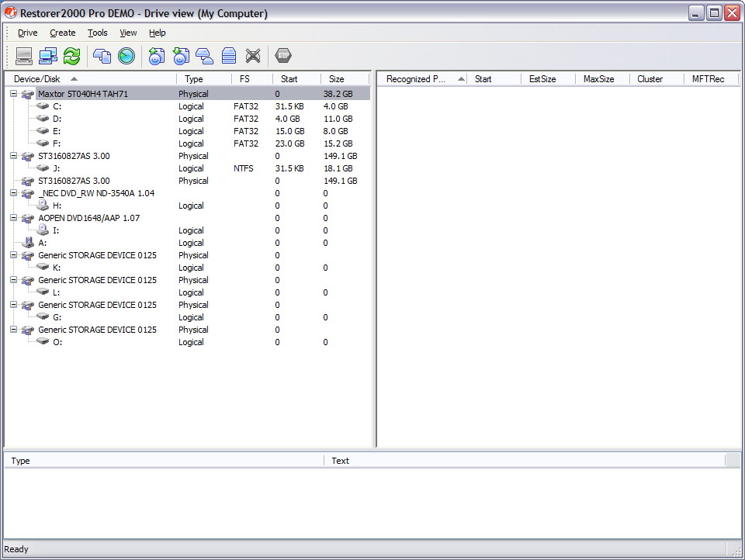Click the local computer toolbar icon
The width and height of the screenshot is (745, 560).
(x=23, y=56)
